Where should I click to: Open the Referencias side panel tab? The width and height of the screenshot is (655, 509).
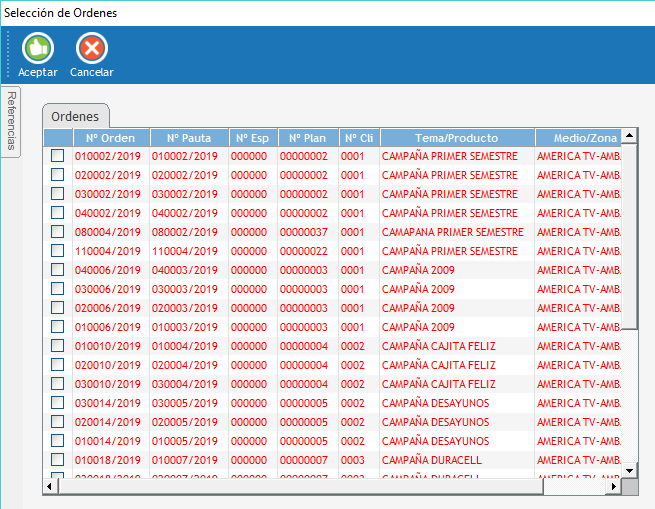click(11, 119)
